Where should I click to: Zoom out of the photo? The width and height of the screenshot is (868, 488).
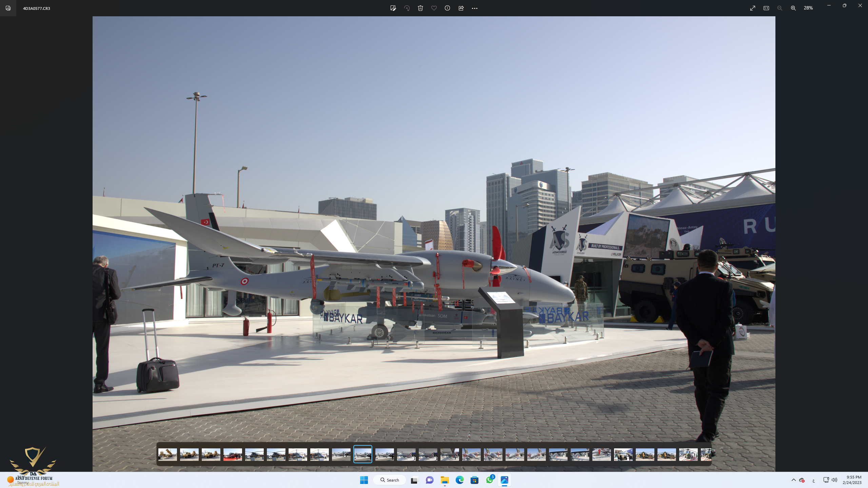click(x=780, y=8)
